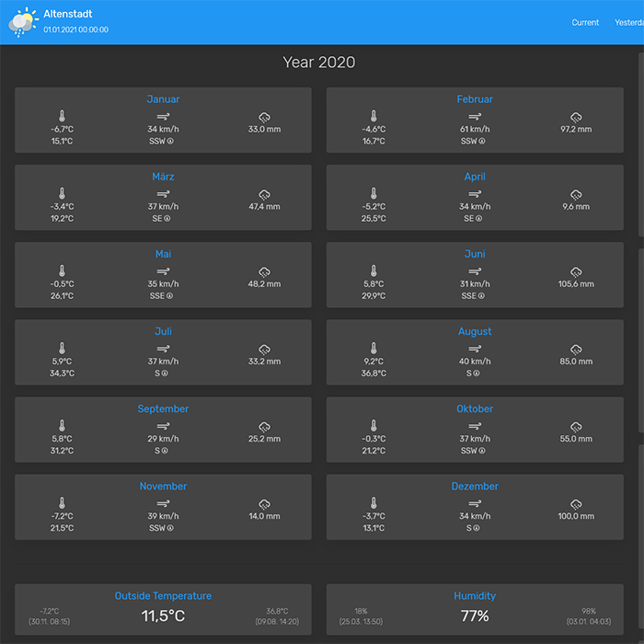Click the thermometer icon in Dezember card

[374, 503]
